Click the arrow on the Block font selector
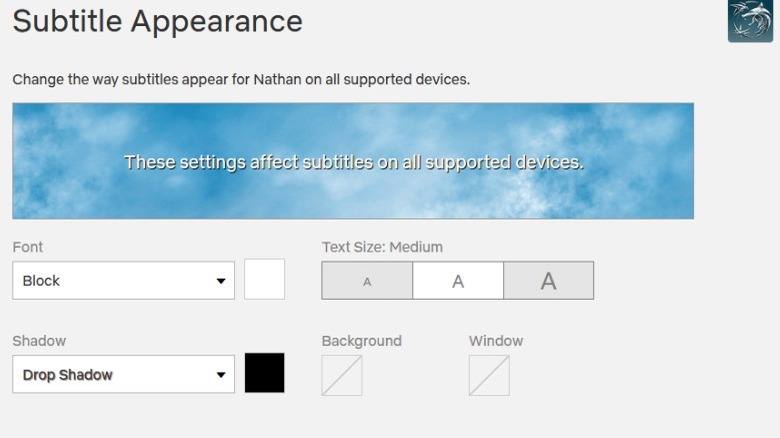The height and width of the screenshot is (438, 780). (x=221, y=281)
